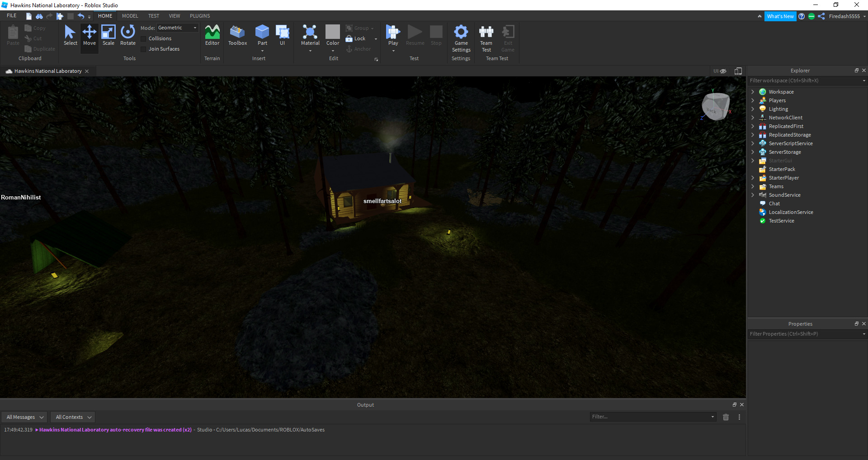Close the Properties panel
Screen dimensions: 868x460
(863, 324)
